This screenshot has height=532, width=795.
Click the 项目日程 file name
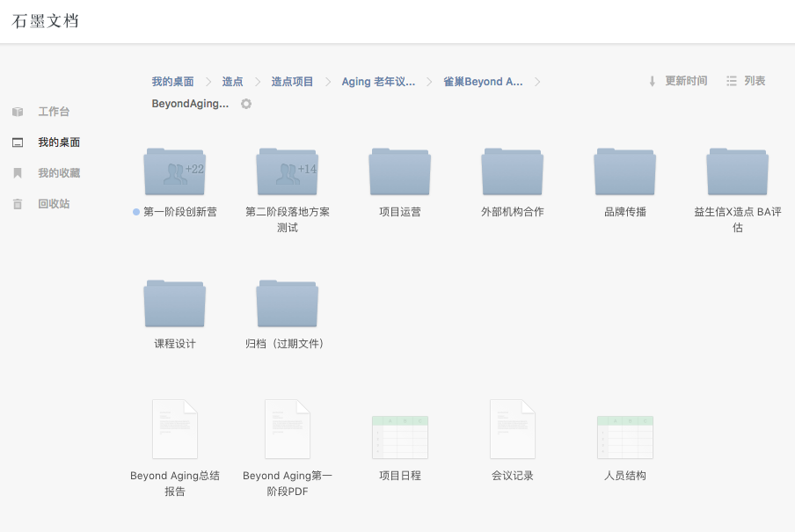point(400,476)
